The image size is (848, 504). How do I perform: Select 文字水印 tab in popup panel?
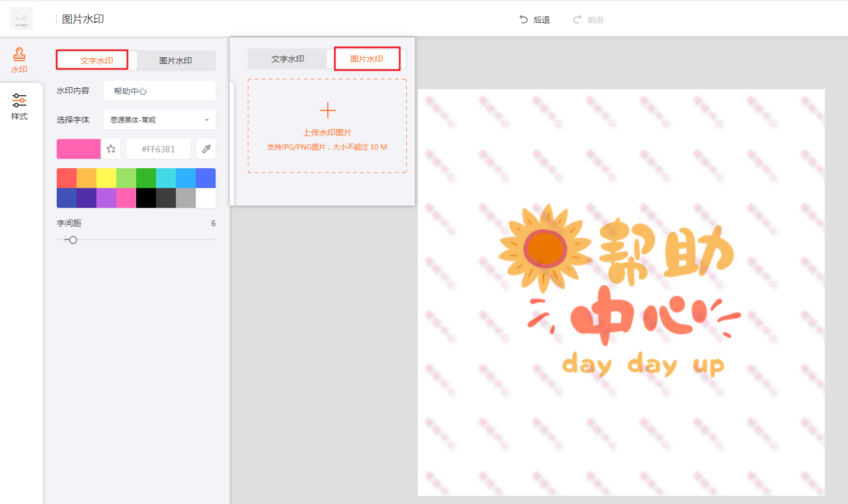[x=288, y=59]
